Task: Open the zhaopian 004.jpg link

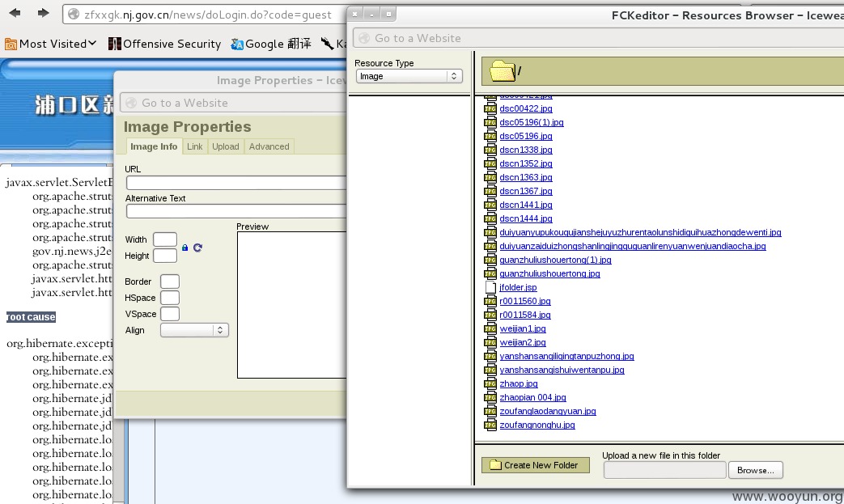Action: [533, 397]
